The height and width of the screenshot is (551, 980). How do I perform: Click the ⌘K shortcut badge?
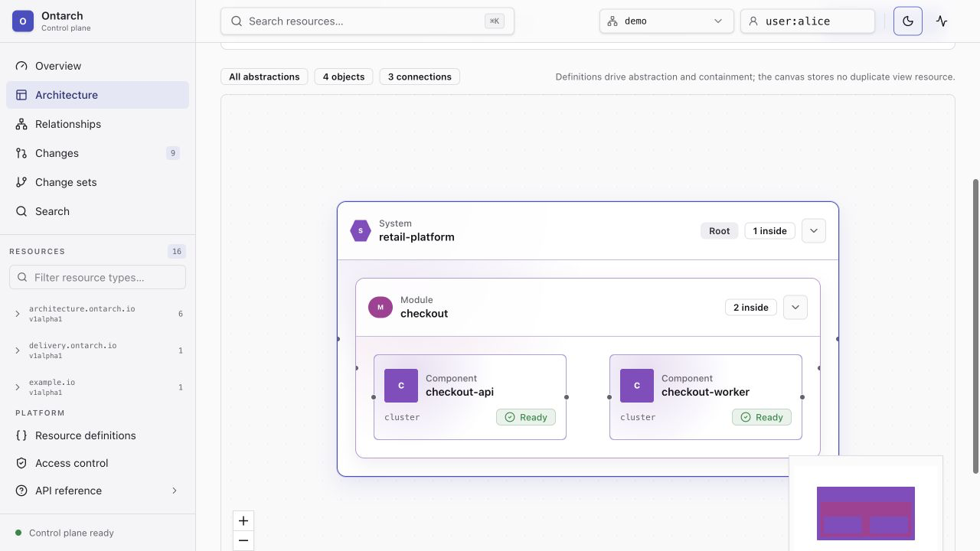point(495,21)
